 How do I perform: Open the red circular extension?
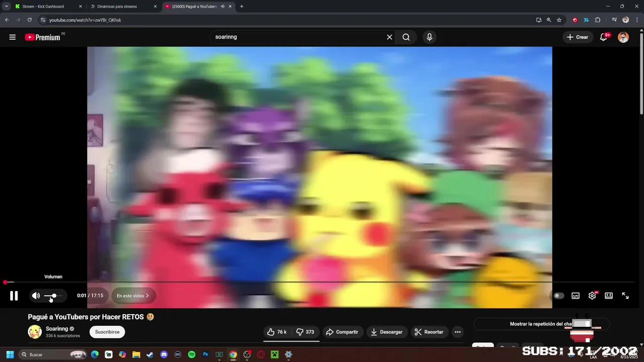[575, 20]
